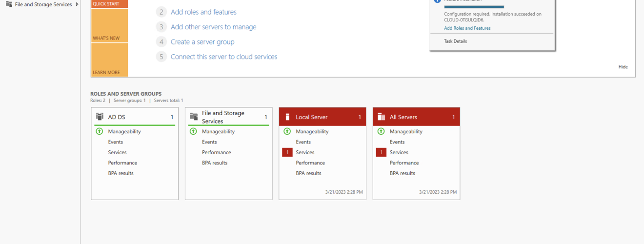The height and width of the screenshot is (244, 644).
Task: Click the Server groups: 1 count text
Action: 130,101
